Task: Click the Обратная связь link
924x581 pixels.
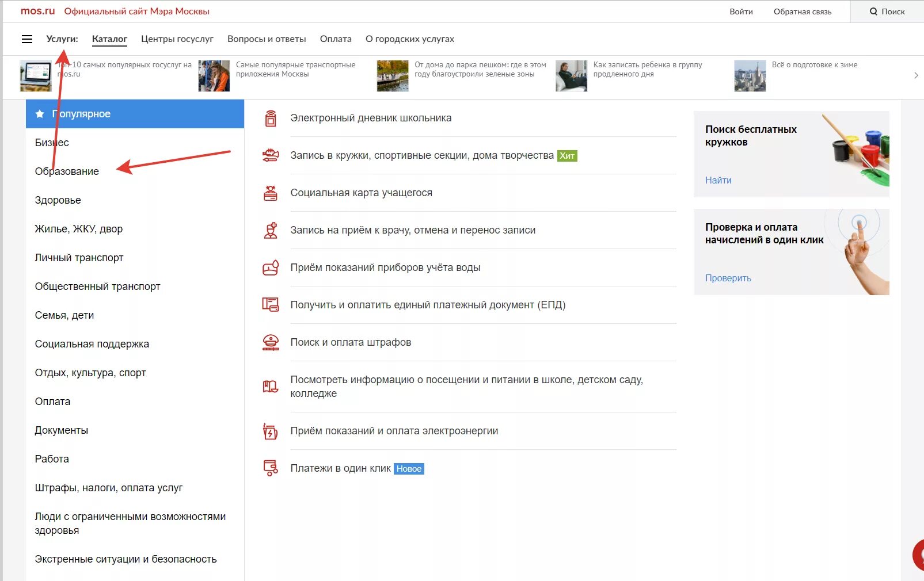Action: (x=803, y=12)
